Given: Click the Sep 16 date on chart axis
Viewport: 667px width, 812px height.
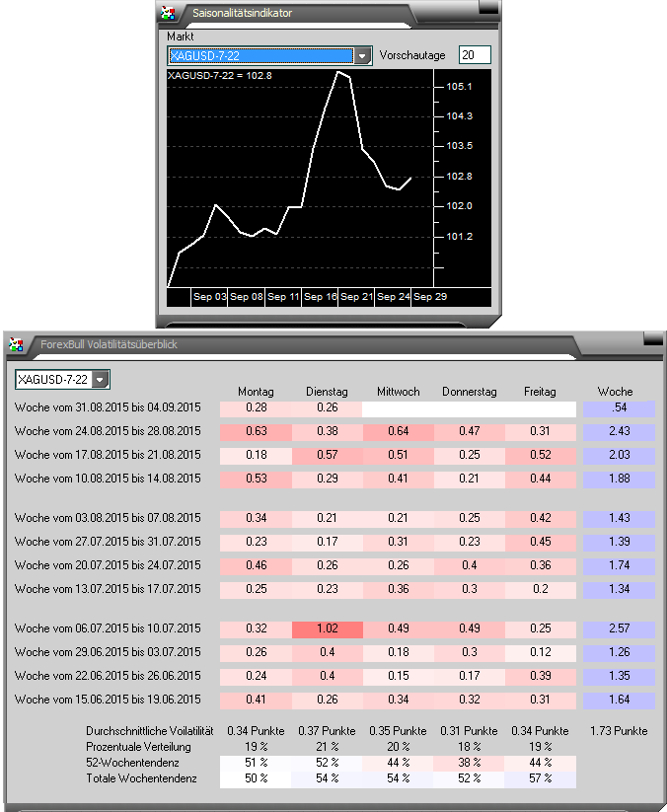Looking at the screenshot, I should coord(322,297).
